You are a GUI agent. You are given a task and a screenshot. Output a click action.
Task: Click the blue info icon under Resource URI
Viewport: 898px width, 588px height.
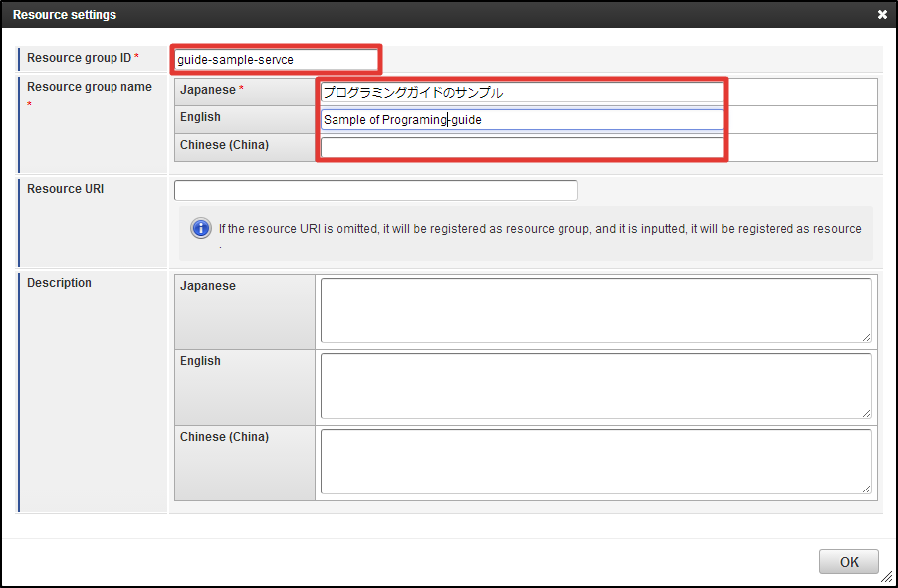point(200,229)
